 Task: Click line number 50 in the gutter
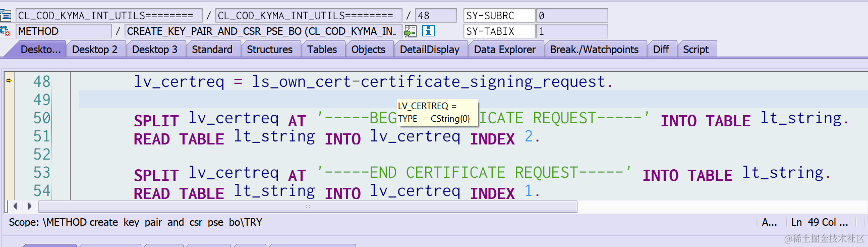click(x=42, y=118)
